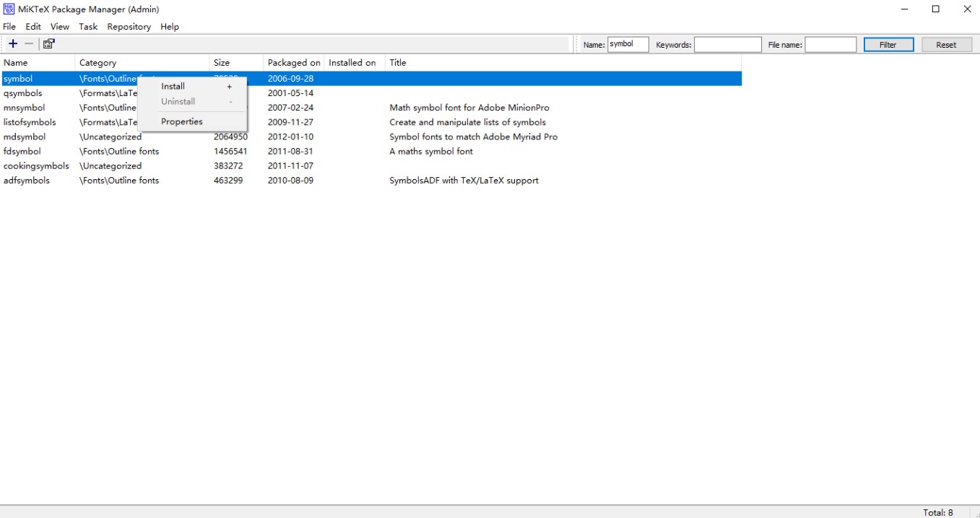
Task: Choose Properties from the context menu
Action: pos(193,121)
